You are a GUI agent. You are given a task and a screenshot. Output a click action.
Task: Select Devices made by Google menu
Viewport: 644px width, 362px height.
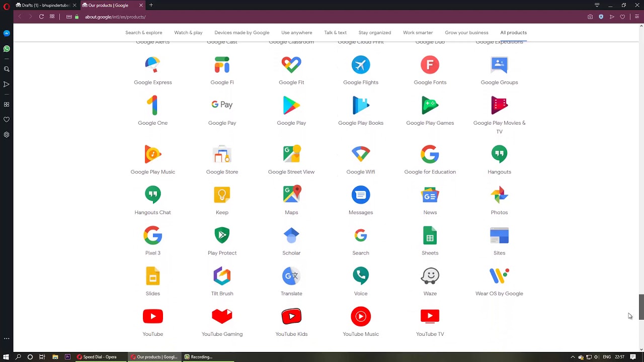(x=242, y=33)
